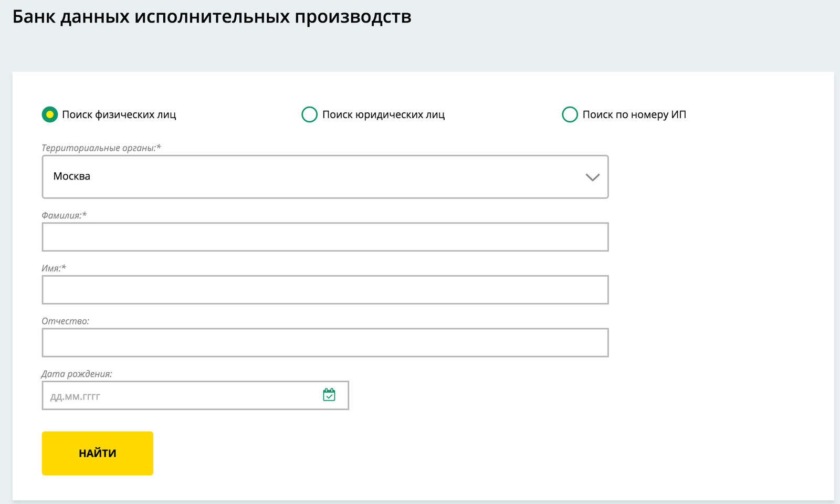This screenshot has height=504, width=840.
Task: Click the "Территориальные органы:*" label
Action: 101,148
